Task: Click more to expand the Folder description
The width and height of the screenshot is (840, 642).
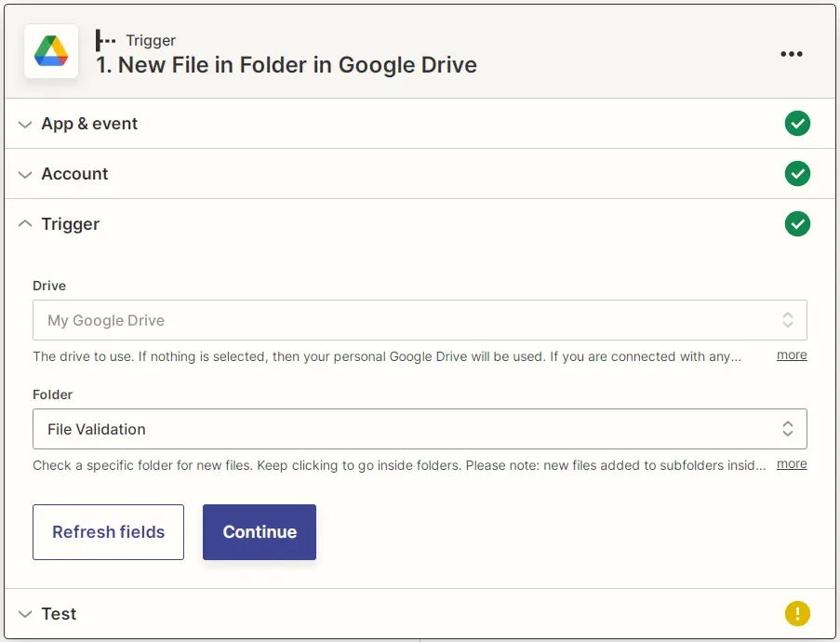Action: [792, 463]
